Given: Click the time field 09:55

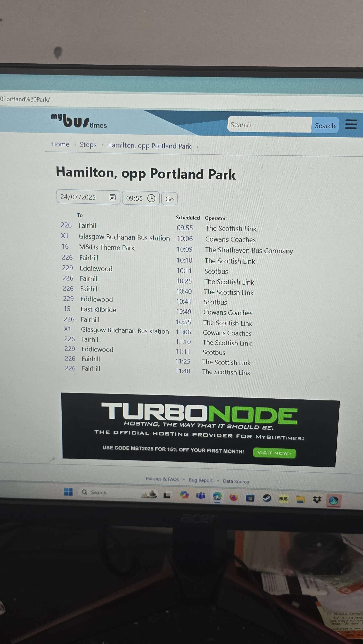Looking at the screenshot, I should pos(141,198).
